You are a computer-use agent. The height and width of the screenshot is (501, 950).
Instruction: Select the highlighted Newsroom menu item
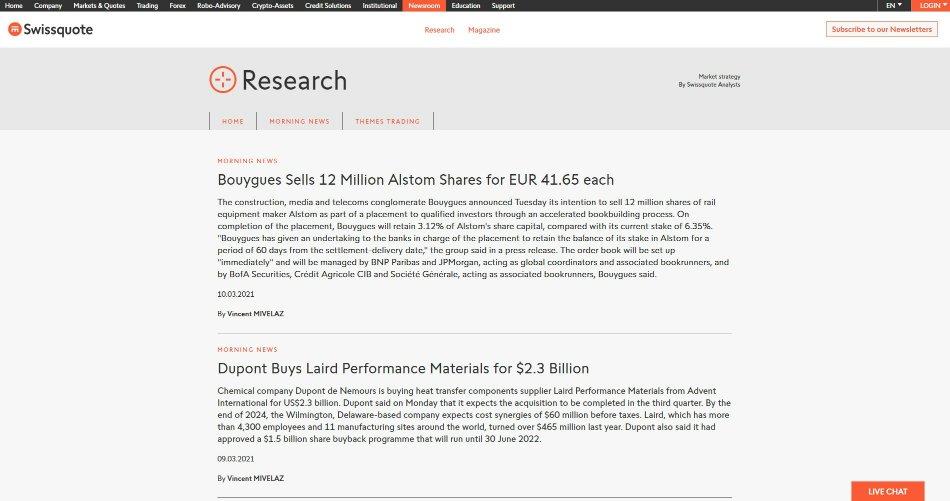(x=424, y=5)
